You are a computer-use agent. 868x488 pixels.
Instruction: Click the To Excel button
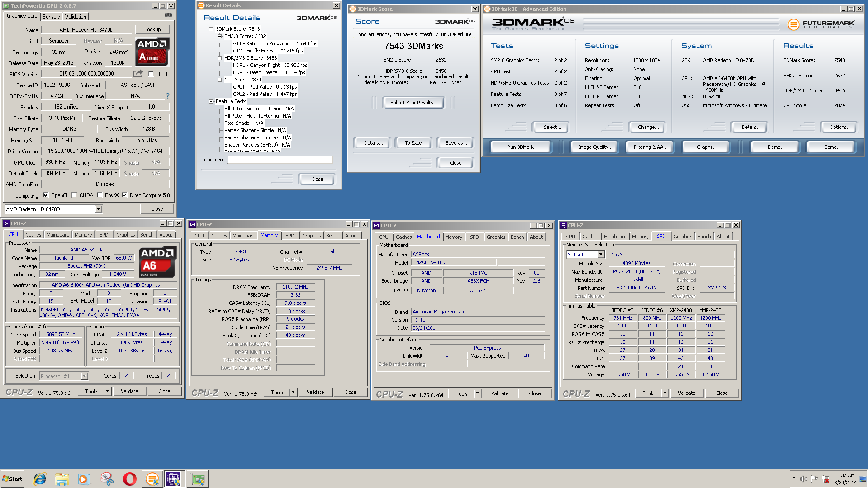(x=414, y=143)
